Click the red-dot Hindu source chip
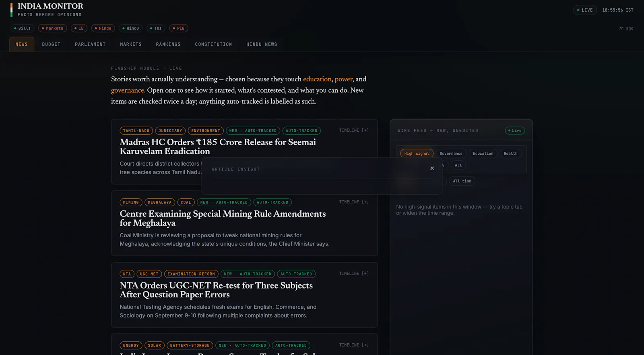 [x=103, y=28]
